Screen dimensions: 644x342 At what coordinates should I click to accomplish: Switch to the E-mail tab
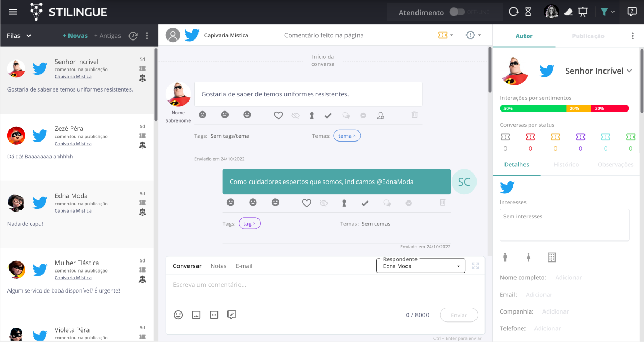pyautogui.click(x=244, y=266)
